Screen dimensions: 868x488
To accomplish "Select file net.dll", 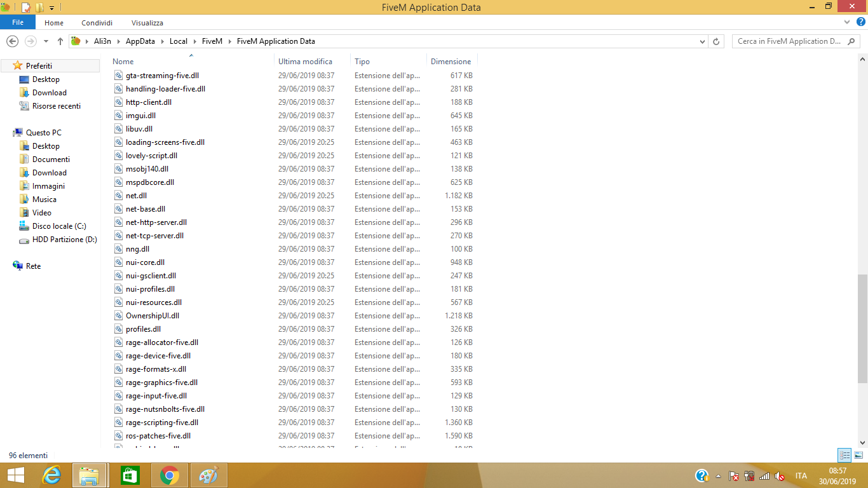I will pos(136,196).
